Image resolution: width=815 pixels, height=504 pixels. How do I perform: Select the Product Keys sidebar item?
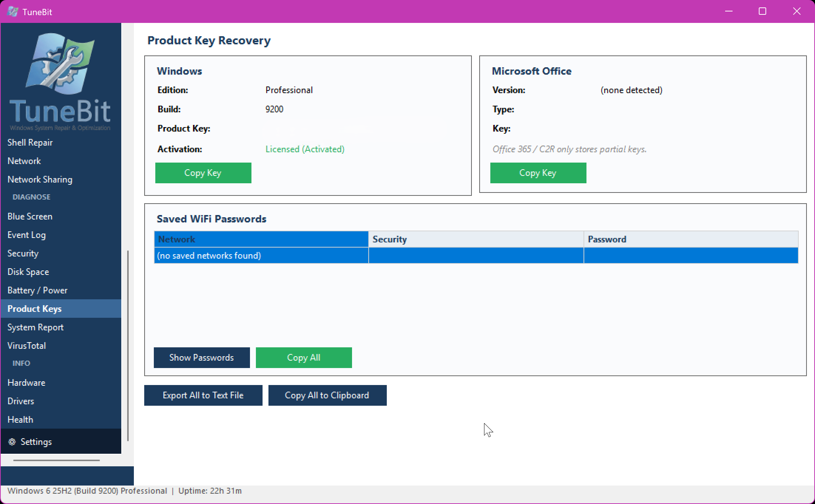tap(61, 309)
